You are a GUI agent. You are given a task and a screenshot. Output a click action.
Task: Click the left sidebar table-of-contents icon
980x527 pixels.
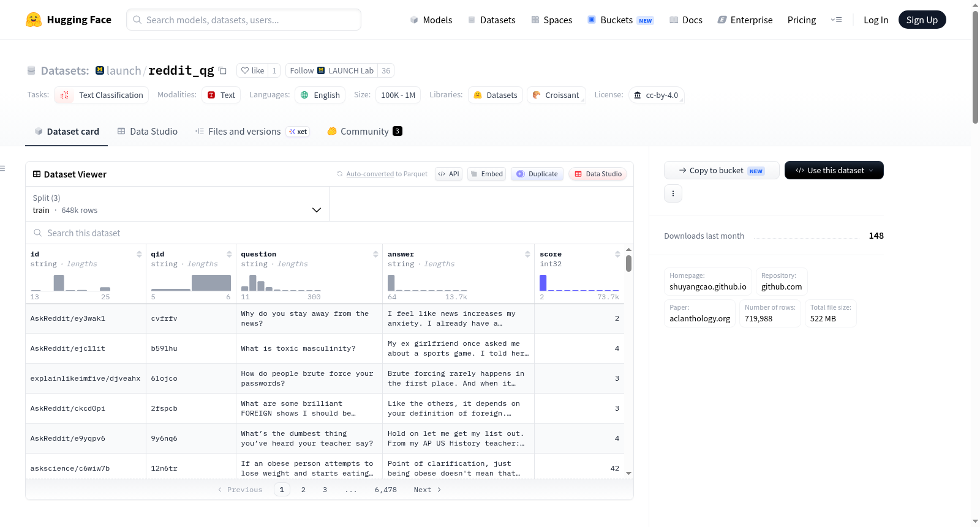pyautogui.click(x=3, y=168)
